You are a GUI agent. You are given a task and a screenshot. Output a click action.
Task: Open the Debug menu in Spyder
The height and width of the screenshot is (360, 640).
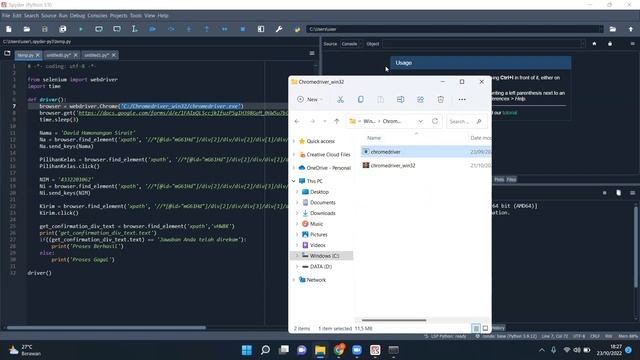tap(77, 16)
